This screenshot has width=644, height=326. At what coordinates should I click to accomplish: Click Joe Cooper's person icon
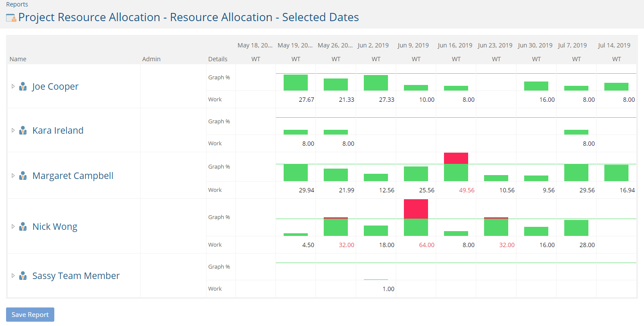coord(23,86)
